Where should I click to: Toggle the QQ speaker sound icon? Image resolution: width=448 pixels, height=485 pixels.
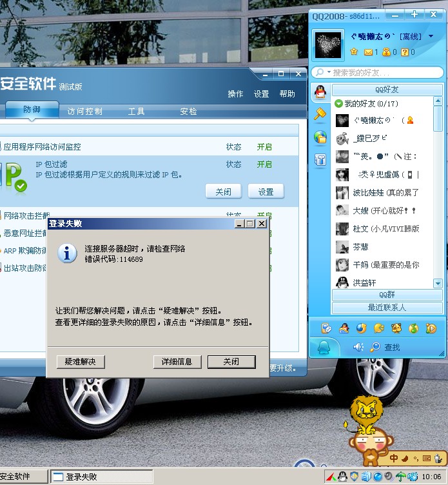pyautogui.click(x=358, y=347)
